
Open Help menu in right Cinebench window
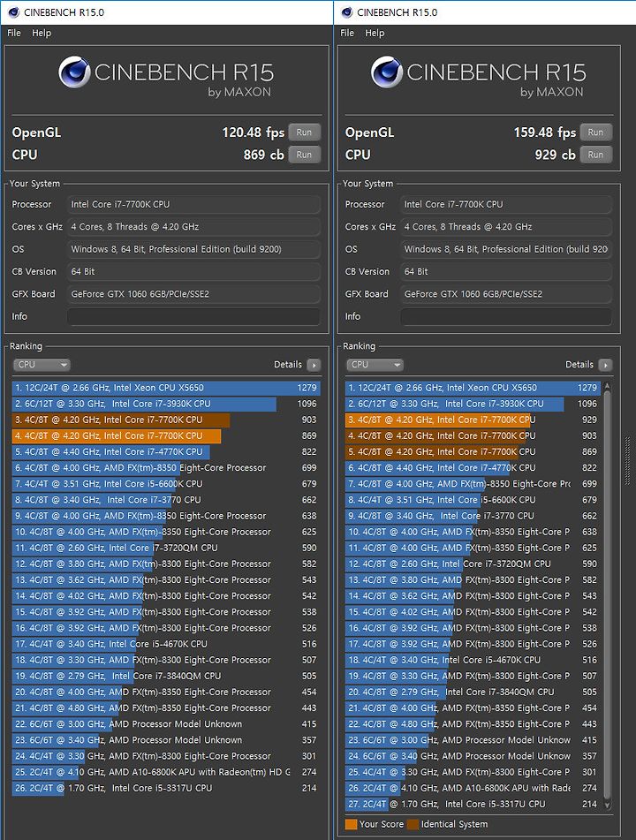(375, 33)
